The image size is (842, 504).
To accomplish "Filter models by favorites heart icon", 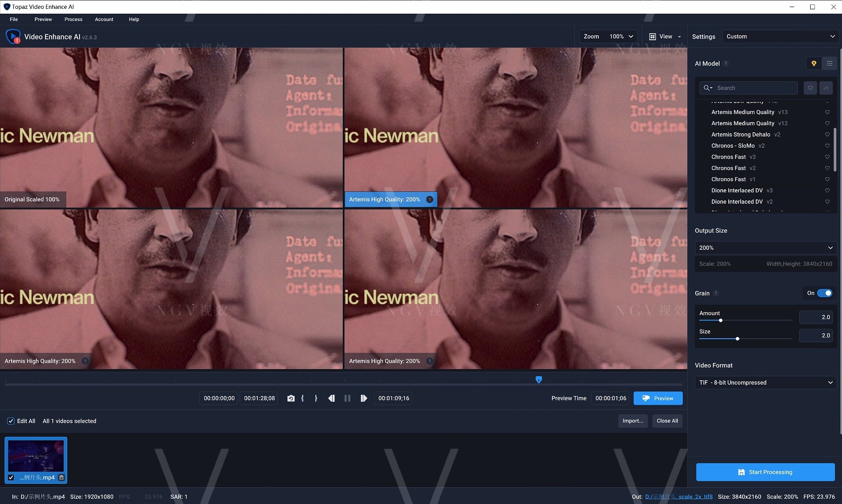I will pyautogui.click(x=810, y=88).
